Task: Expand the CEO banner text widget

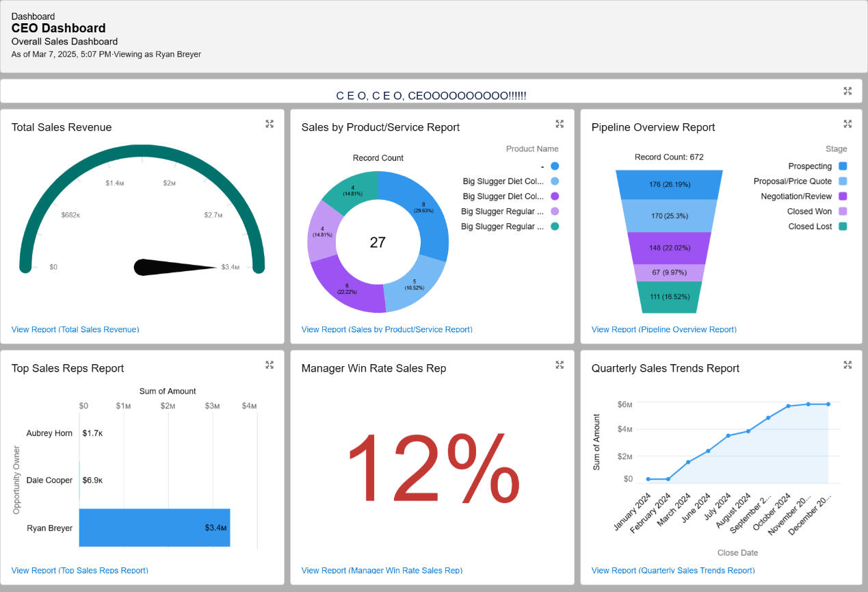Action: click(x=847, y=90)
